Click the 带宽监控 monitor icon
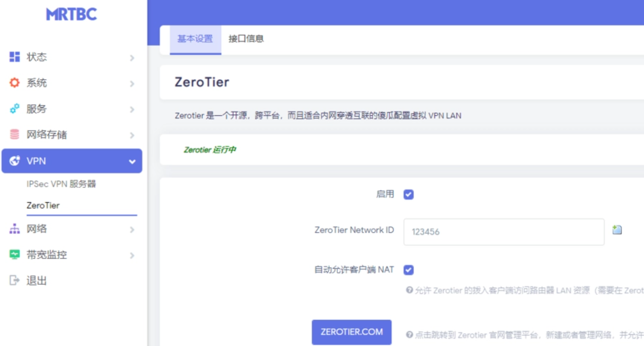 (x=14, y=255)
